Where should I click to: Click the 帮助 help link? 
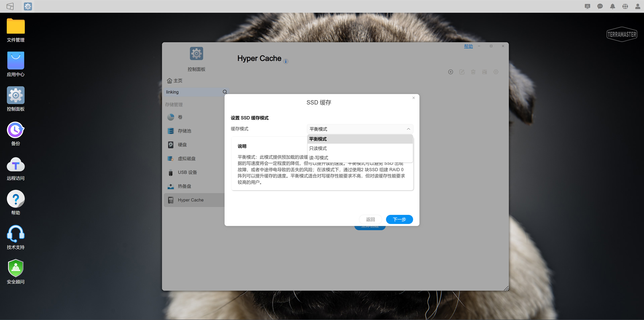click(468, 46)
